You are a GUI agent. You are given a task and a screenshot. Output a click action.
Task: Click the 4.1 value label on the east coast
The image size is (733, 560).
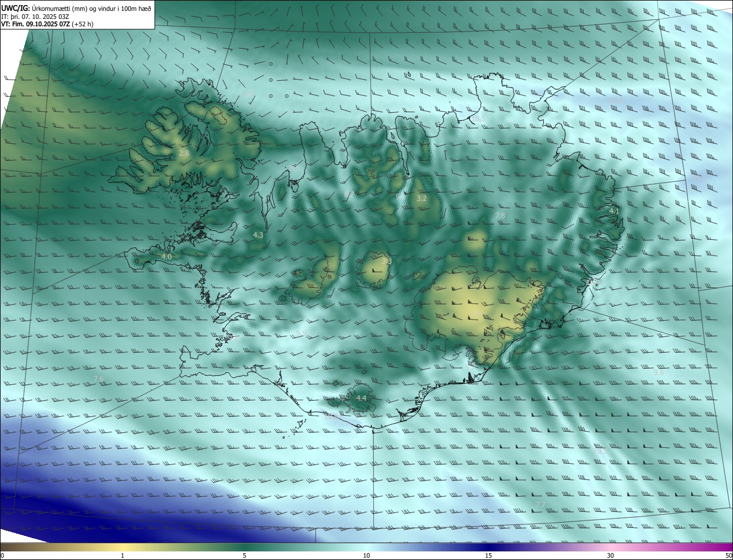(x=614, y=211)
